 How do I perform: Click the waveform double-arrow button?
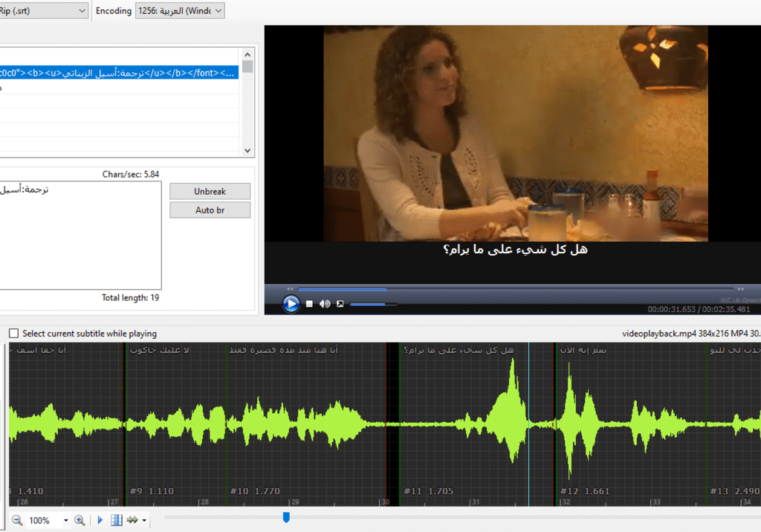(132, 520)
